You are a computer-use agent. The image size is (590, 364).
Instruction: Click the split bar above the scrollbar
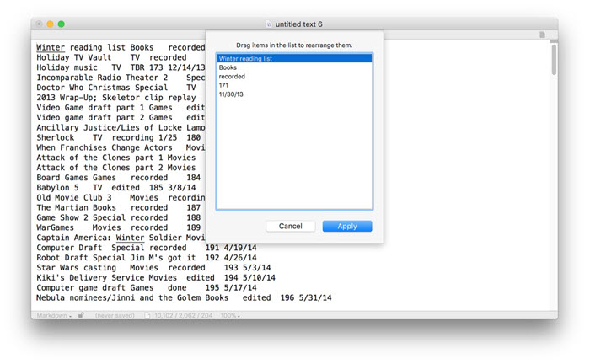click(x=554, y=40)
